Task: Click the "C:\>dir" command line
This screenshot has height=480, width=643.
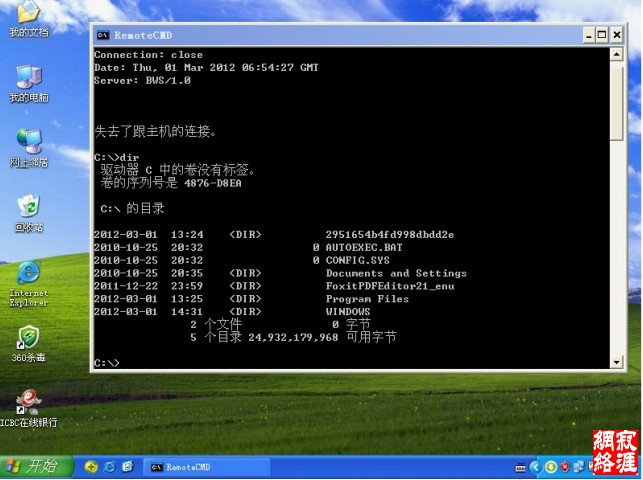Action: point(117,157)
